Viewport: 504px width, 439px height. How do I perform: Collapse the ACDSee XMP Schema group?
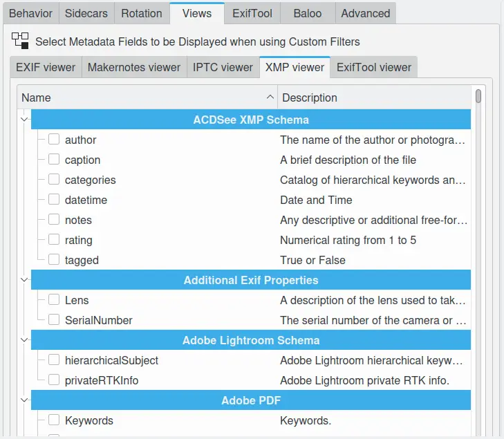tap(24, 120)
